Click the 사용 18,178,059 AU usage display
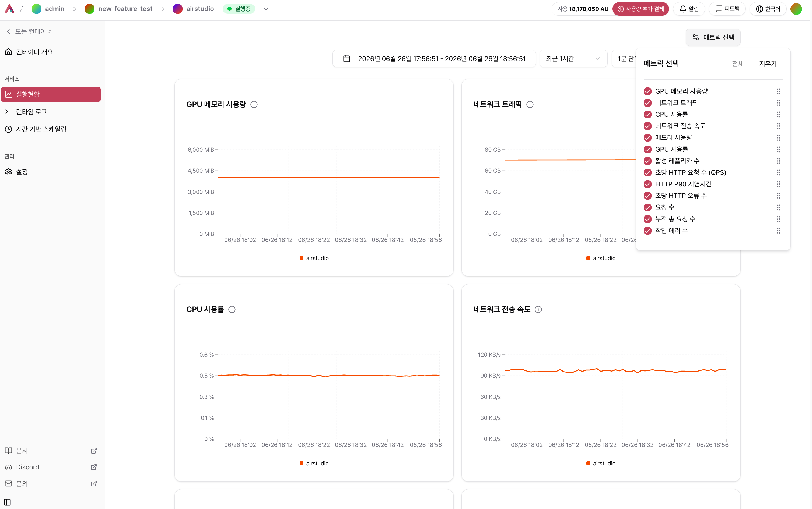The width and height of the screenshot is (812, 509). pos(583,9)
